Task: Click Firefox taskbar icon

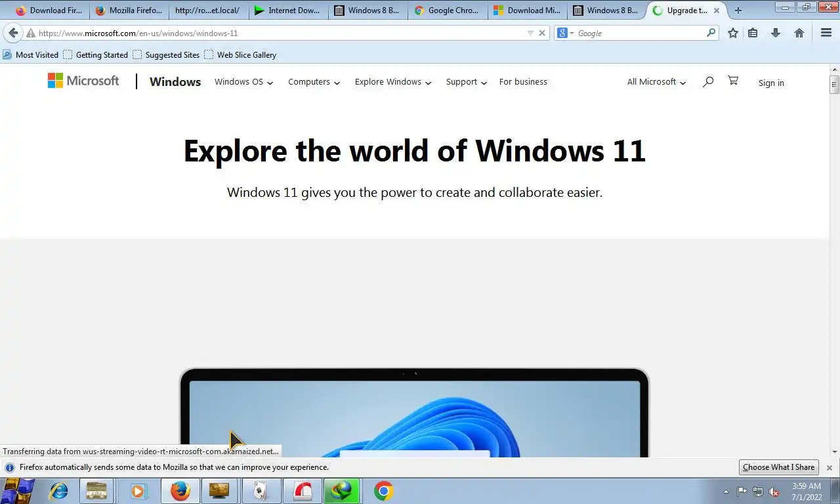Action: pos(180,491)
